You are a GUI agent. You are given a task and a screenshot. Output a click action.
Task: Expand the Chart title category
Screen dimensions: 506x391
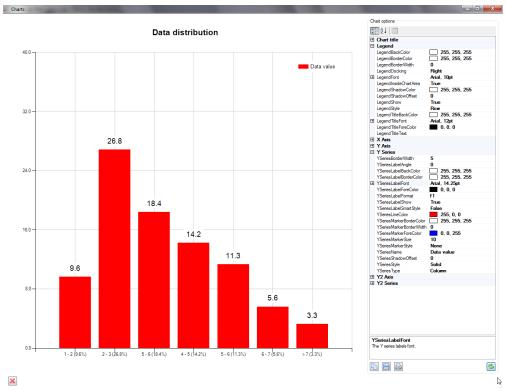[372, 40]
